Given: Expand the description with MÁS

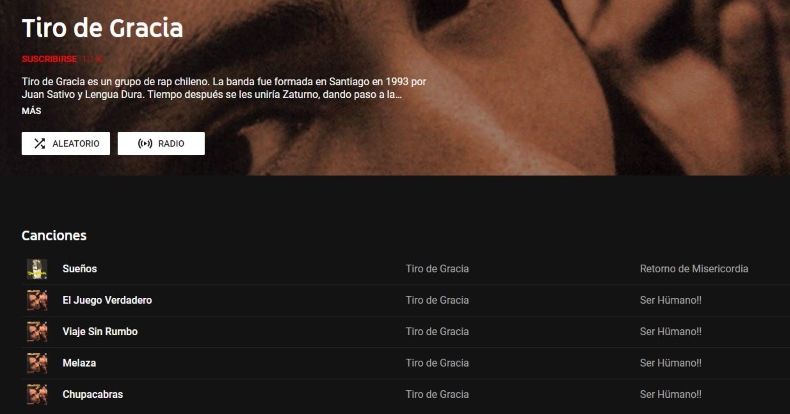Looking at the screenshot, I should click(31, 111).
